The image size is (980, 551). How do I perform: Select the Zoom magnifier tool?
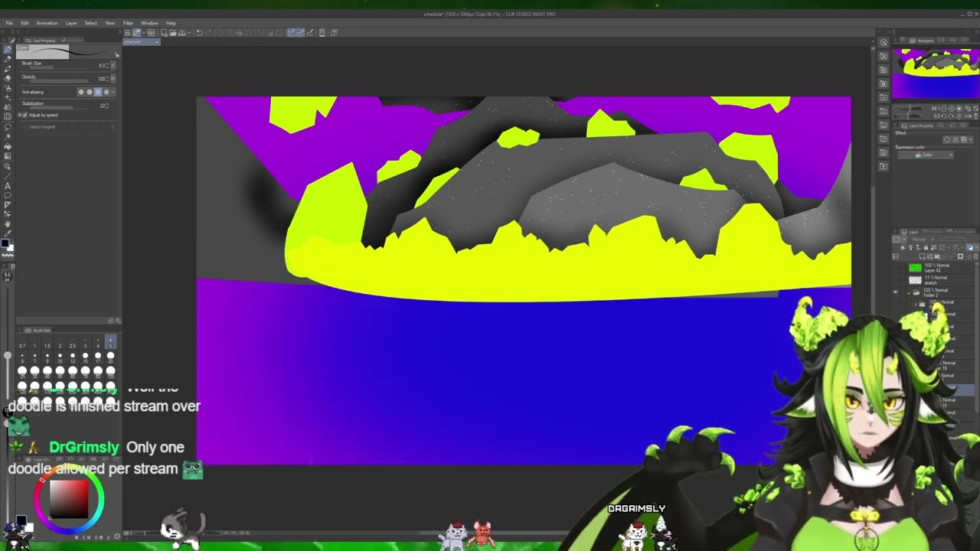(x=8, y=167)
